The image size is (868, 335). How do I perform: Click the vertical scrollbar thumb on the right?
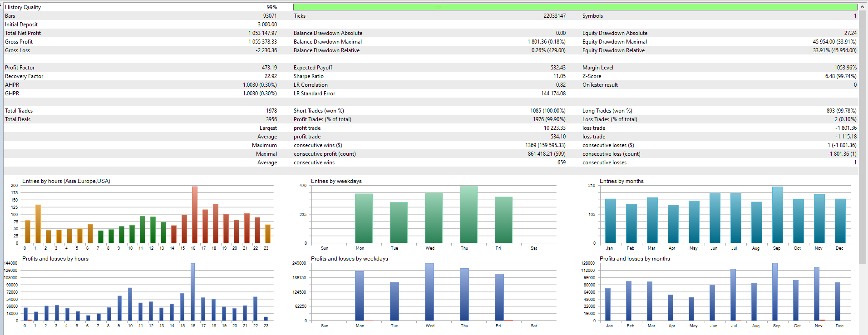point(863,136)
